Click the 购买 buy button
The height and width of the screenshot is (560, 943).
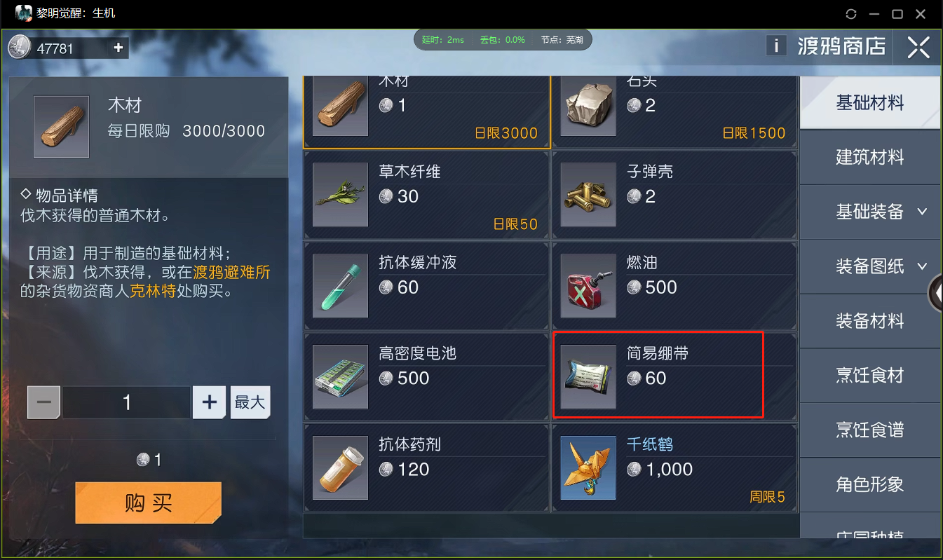149,503
